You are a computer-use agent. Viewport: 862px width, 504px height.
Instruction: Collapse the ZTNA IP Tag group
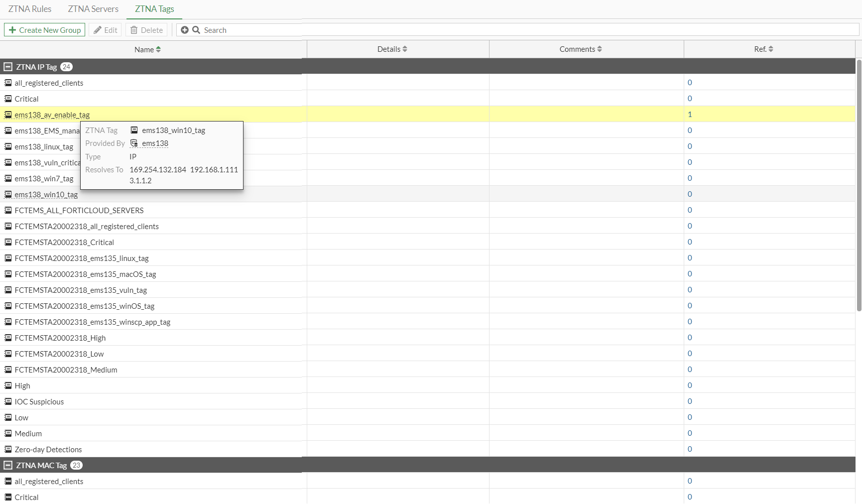click(7, 66)
